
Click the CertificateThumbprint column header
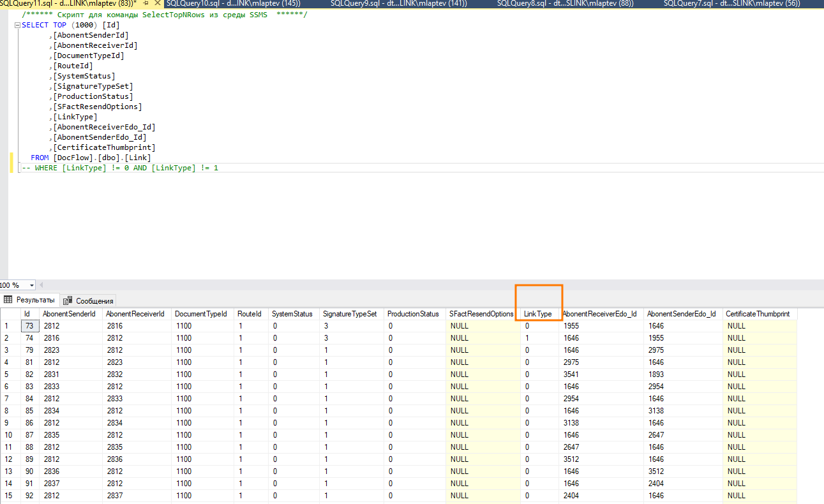click(x=757, y=314)
